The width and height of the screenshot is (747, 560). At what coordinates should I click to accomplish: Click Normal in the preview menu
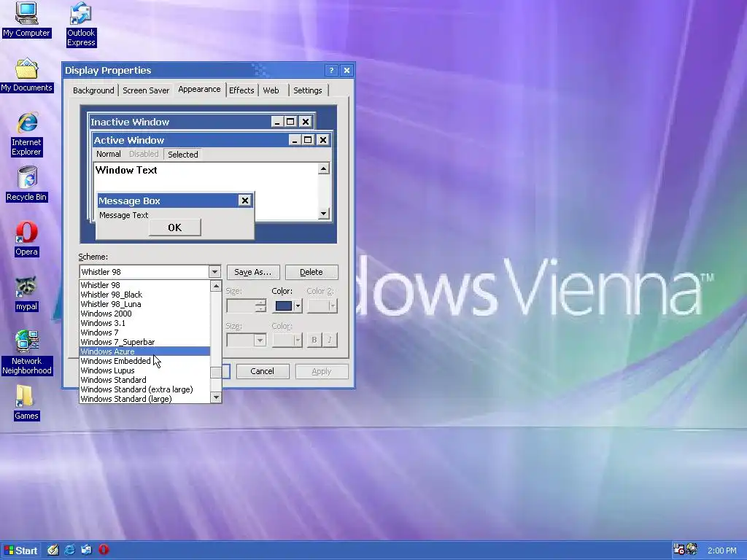108,154
